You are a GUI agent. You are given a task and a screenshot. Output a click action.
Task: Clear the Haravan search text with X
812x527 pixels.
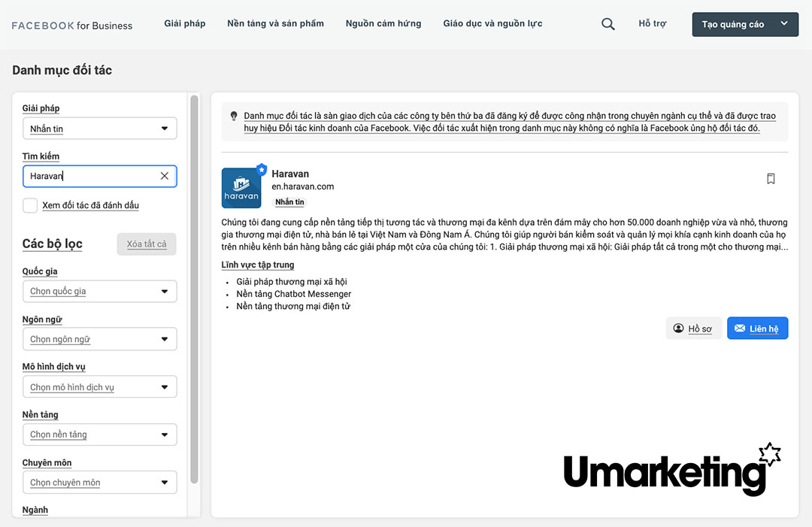[x=165, y=176]
